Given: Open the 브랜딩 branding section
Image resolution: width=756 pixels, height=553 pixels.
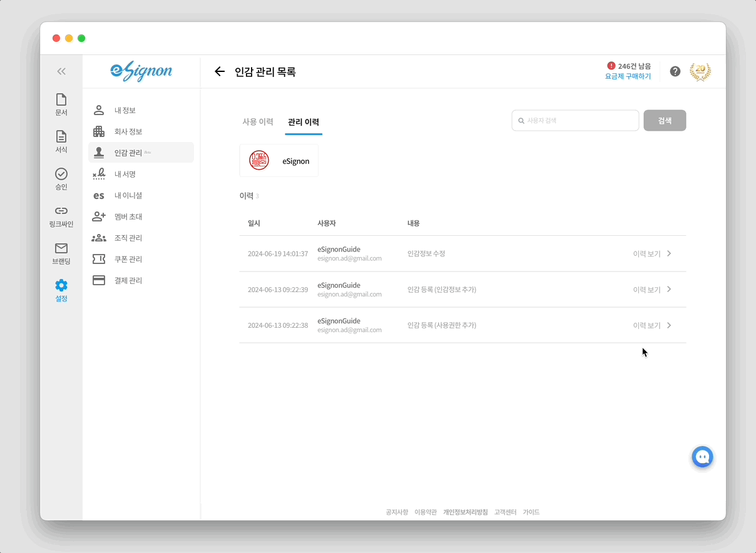Looking at the screenshot, I should [61, 253].
